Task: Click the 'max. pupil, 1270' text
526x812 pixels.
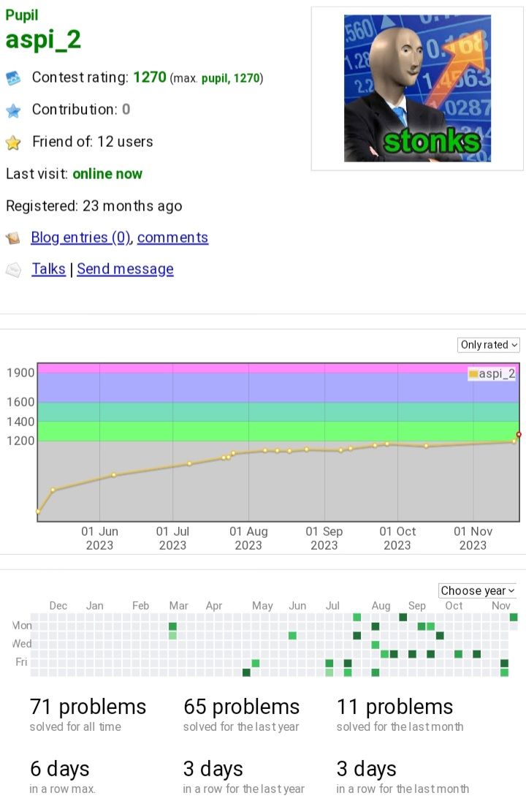Action: [x=216, y=78]
